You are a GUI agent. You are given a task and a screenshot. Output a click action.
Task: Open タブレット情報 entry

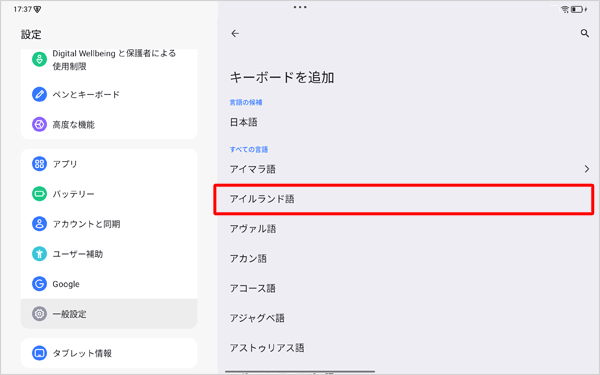109,353
